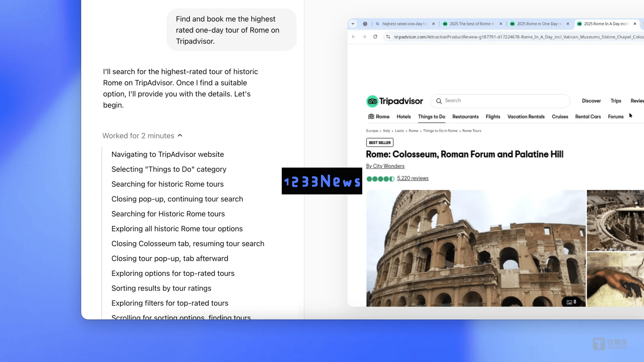Switch to '2025 The best of Rome in' tab
644x362 pixels.
click(472, 24)
